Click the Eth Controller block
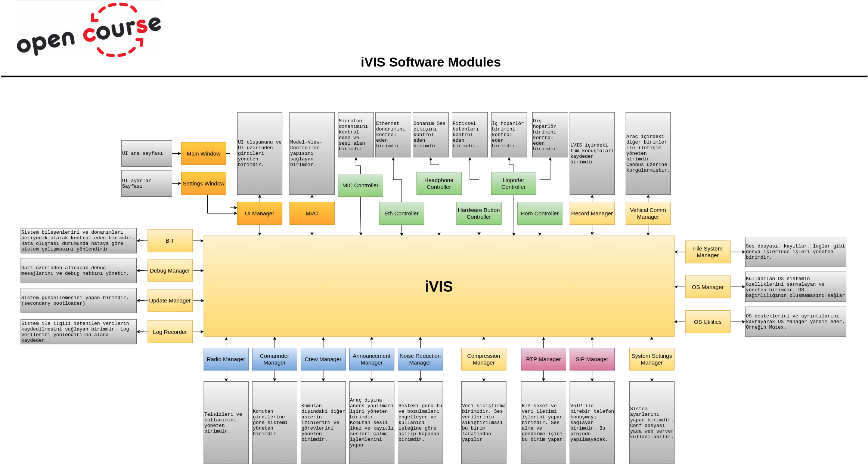Image resolution: width=868 pixels, height=464 pixels. pos(402,213)
